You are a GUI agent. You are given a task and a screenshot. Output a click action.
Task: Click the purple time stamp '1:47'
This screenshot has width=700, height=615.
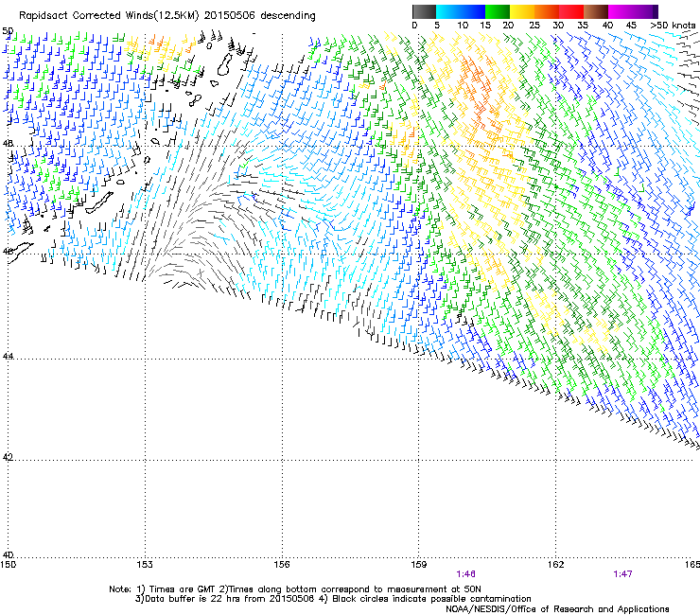(622, 574)
